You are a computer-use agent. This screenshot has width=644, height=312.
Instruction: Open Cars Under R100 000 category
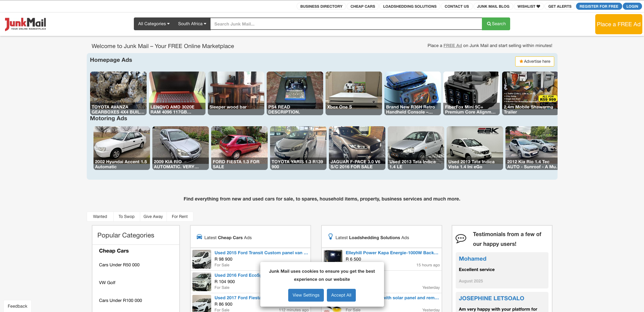click(x=120, y=301)
